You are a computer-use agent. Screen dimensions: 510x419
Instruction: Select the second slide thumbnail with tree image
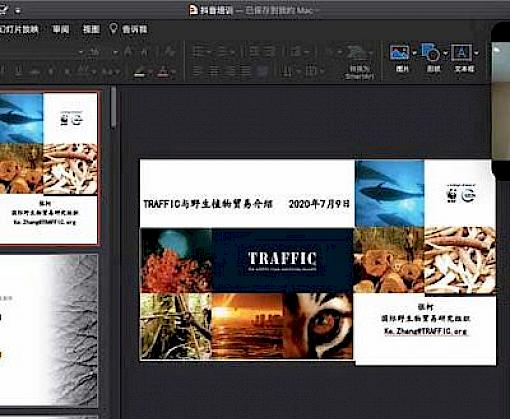point(49,331)
